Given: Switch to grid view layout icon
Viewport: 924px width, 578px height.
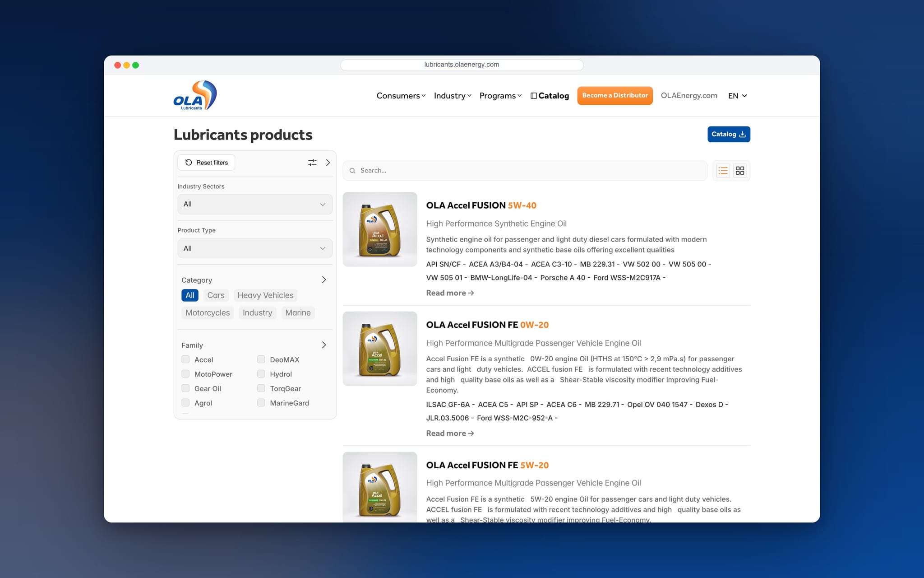Looking at the screenshot, I should pos(740,171).
